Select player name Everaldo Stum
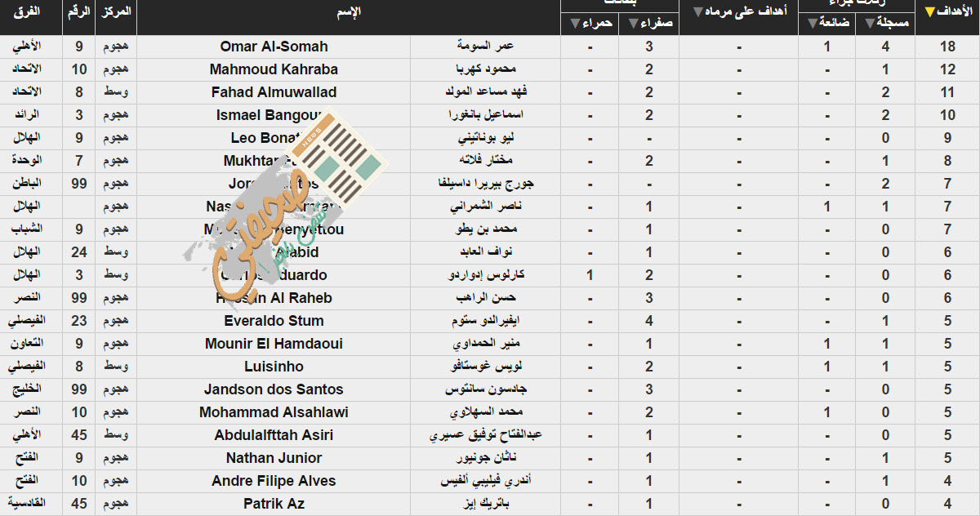Screen dimensions: 980x516 click(274, 321)
